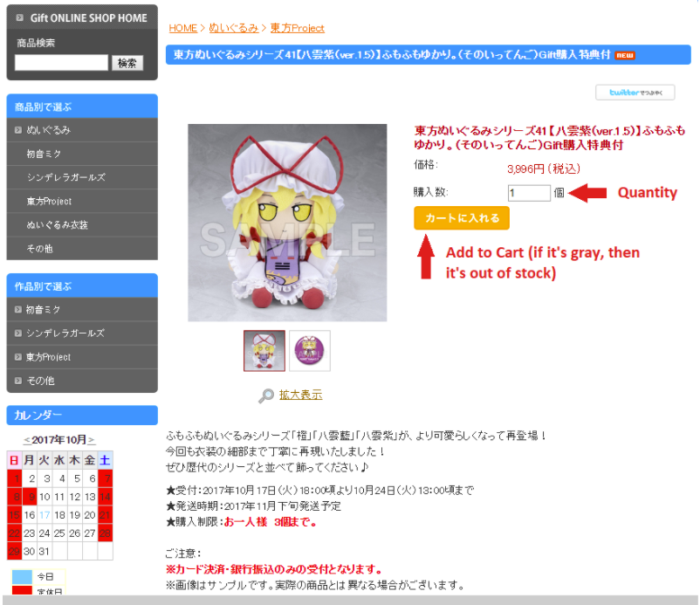Open the 拡大表示 enlarge link

300,395
